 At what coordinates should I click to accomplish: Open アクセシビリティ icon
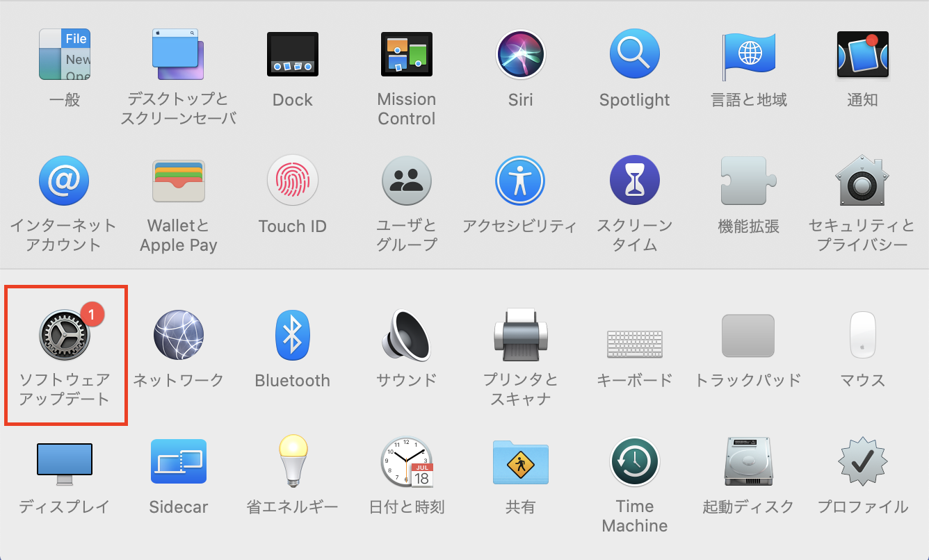521,181
